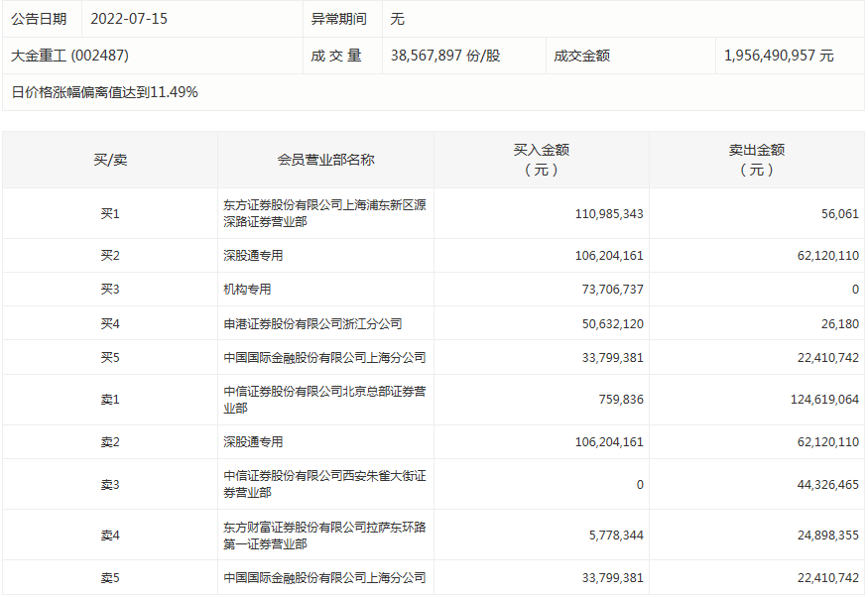Click the 日价格涨幅偏离值达到11.49% note
The image size is (868, 597).
tap(104, 92)
